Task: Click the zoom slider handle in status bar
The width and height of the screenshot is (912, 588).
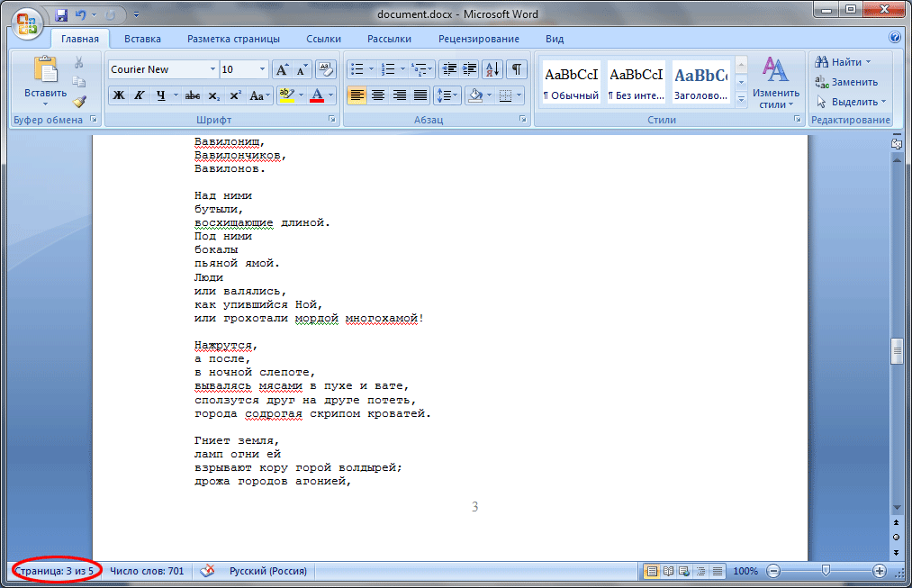Action: [x=826, y=571]
